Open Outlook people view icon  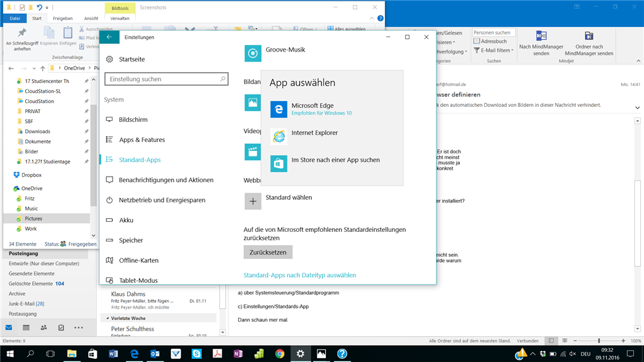pos(43,327)
